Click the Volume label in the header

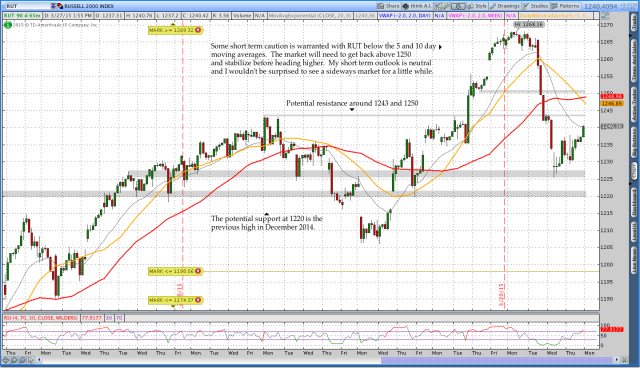click(x=242, y=16)
